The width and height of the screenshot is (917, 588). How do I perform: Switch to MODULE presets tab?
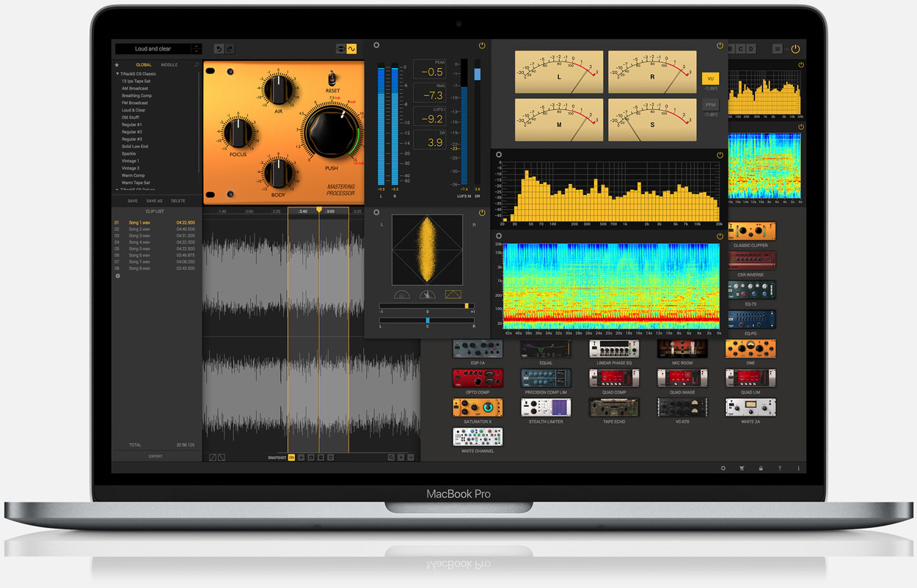pos(169,65)
